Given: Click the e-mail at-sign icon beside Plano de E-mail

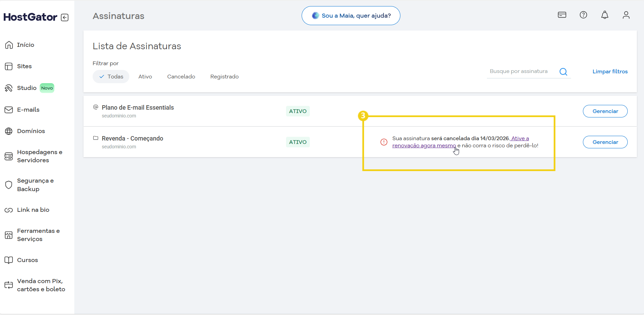Looking at the screenshot, I should coord(96,107).
